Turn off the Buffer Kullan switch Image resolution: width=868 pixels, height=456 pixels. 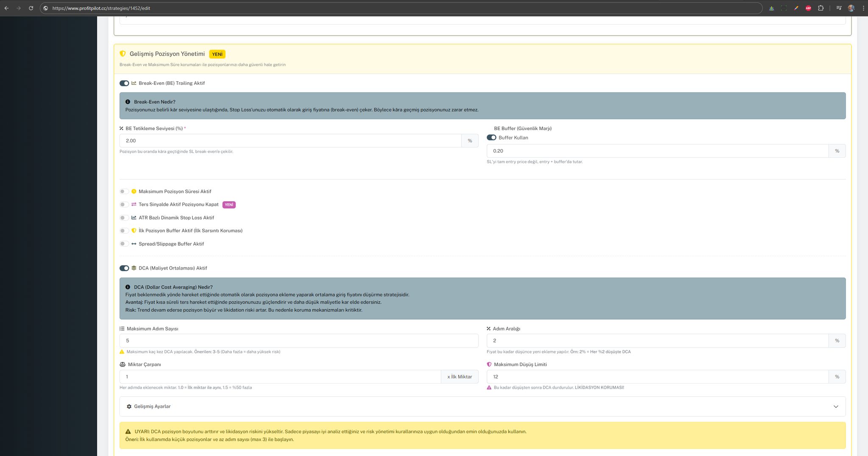492,138
